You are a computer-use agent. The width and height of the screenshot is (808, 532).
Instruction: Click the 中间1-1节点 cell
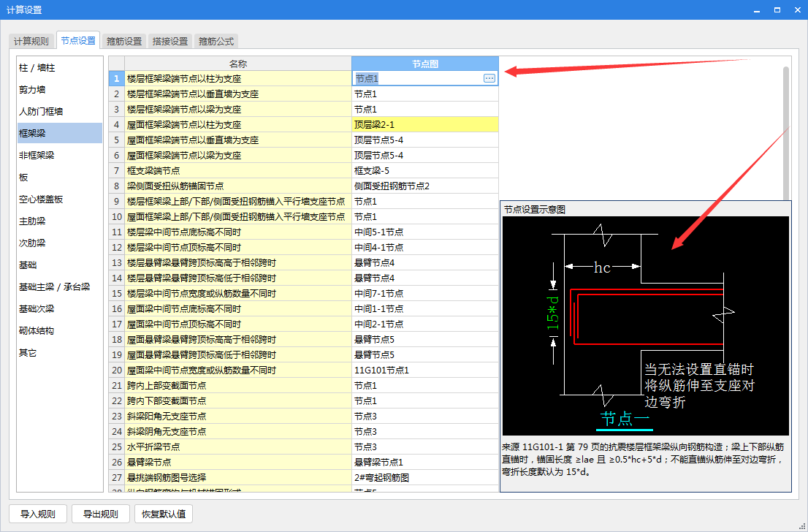[425, 309]
